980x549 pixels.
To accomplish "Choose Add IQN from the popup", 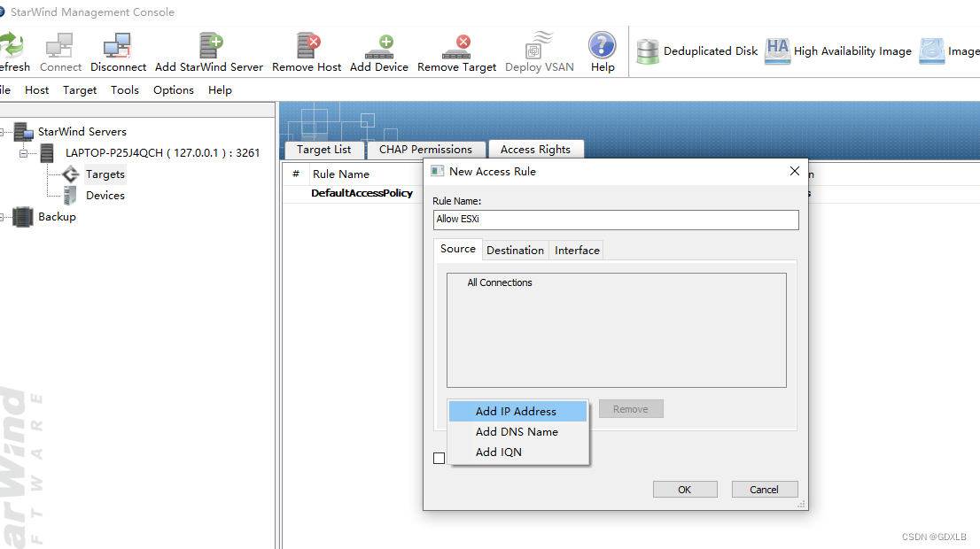I will click(518, 452).
